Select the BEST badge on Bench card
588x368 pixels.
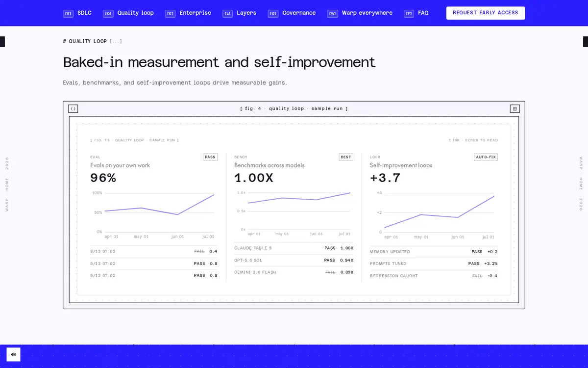(346, 157)
